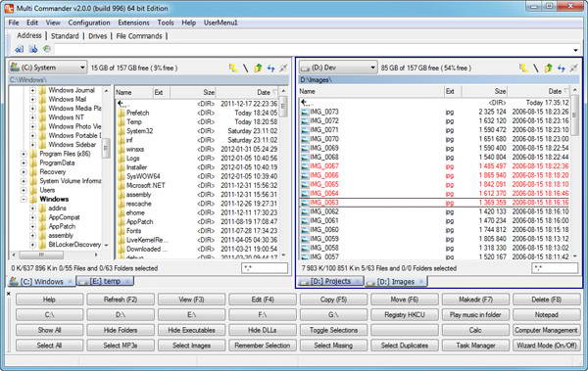Click the Recovery tree folder icon
Image resolution: width=588 pixels, height=371 pixels.
click(x=33, y=172)
